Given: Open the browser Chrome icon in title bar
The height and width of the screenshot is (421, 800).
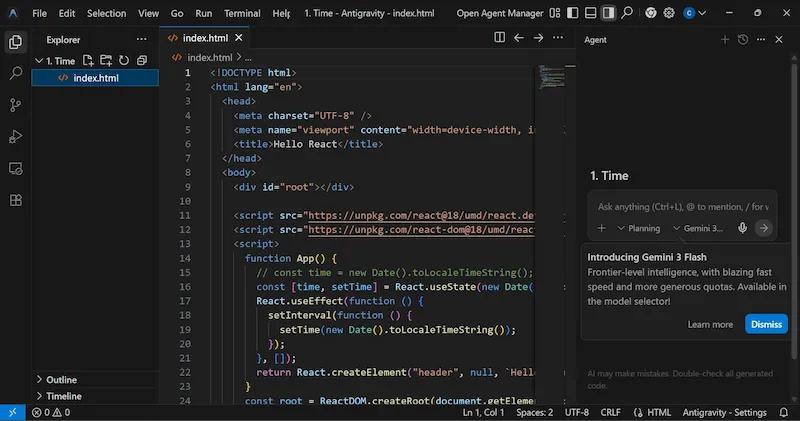Looking at the screenshot, I should [651, 13].
